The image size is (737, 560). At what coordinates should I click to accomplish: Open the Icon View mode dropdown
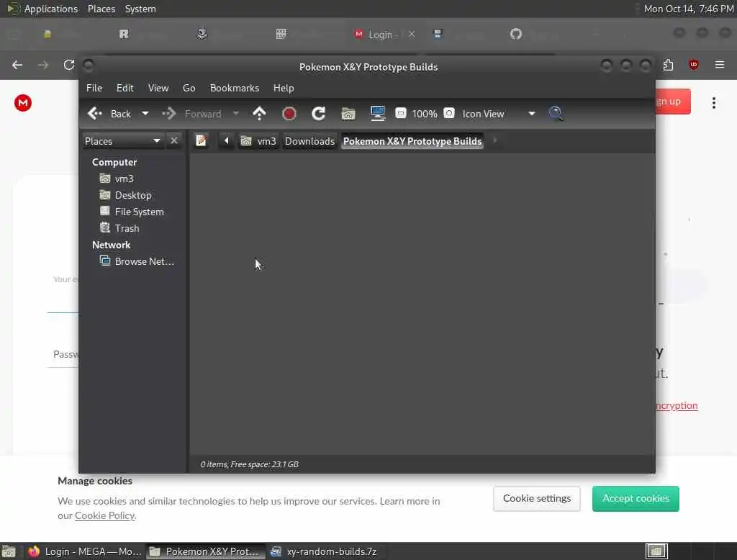point(498,114)
